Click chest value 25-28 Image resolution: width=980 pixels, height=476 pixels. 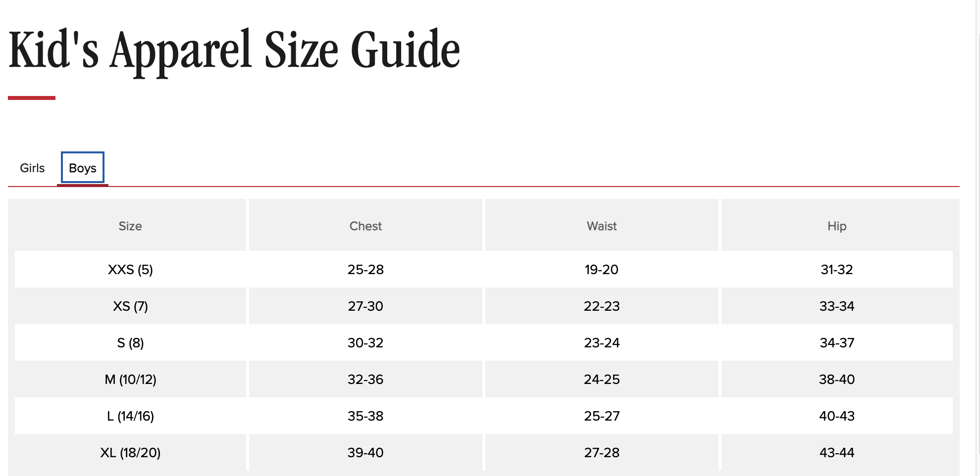click(365, 270)
